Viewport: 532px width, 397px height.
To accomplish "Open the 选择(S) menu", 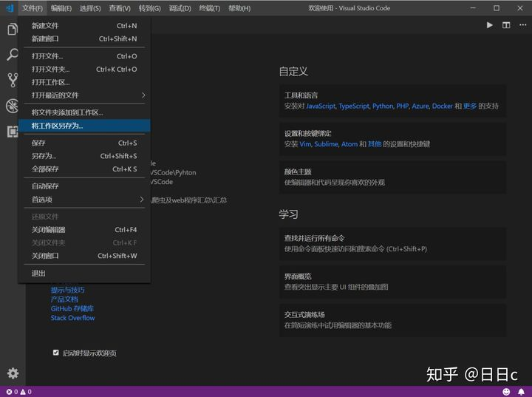I will [x=90, y=8].
